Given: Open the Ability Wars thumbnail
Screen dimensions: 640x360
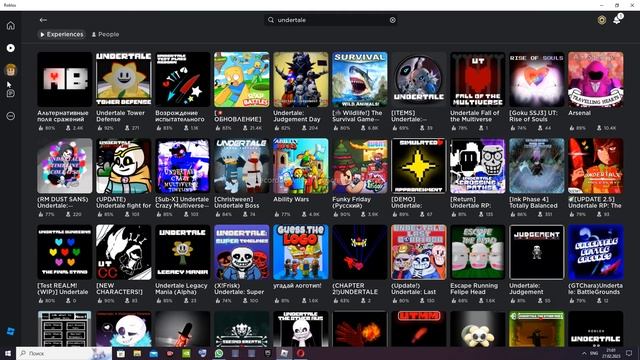Looking at the screenshot, I should click(301, 166).
